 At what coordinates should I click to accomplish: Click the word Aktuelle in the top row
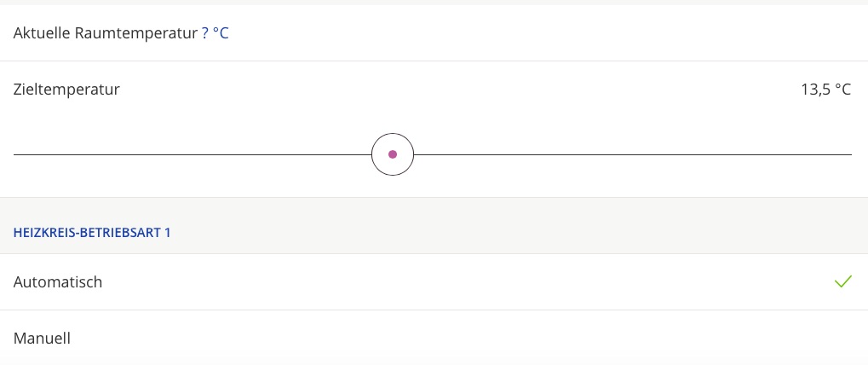coord(41,33)
